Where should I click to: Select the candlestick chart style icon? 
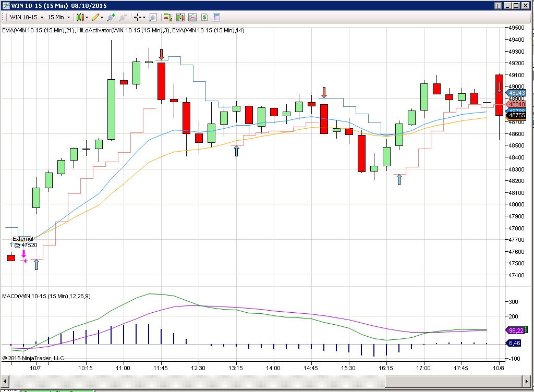[80, 17]
